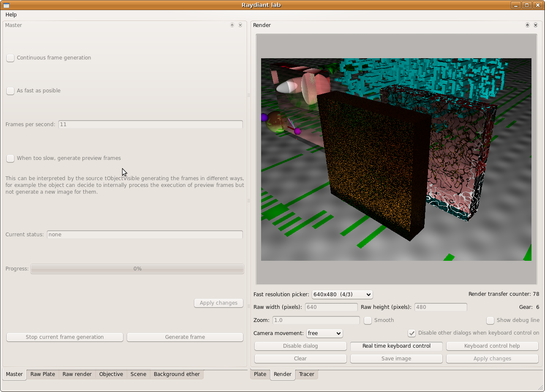This screenshot has width=545, height=392.
Task: Click the Progress bar
Action: pyautogui.click(x=137, y=269)
